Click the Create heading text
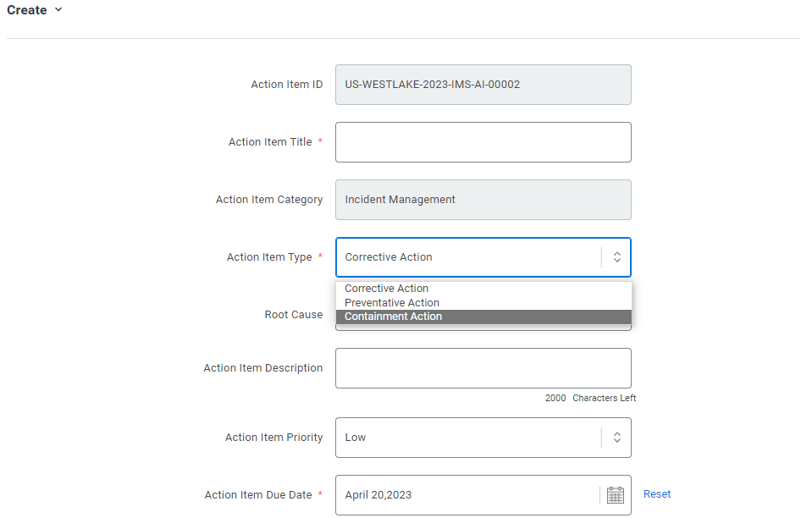 tap(27, 10)
